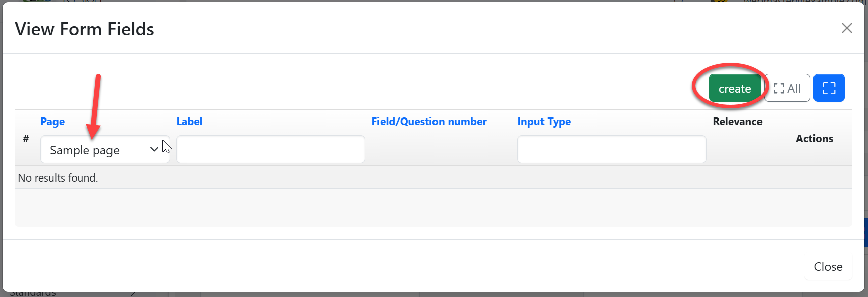Screen dimensions: 868x297
Task: Click the # column header
Action: (x=26, y=139)
